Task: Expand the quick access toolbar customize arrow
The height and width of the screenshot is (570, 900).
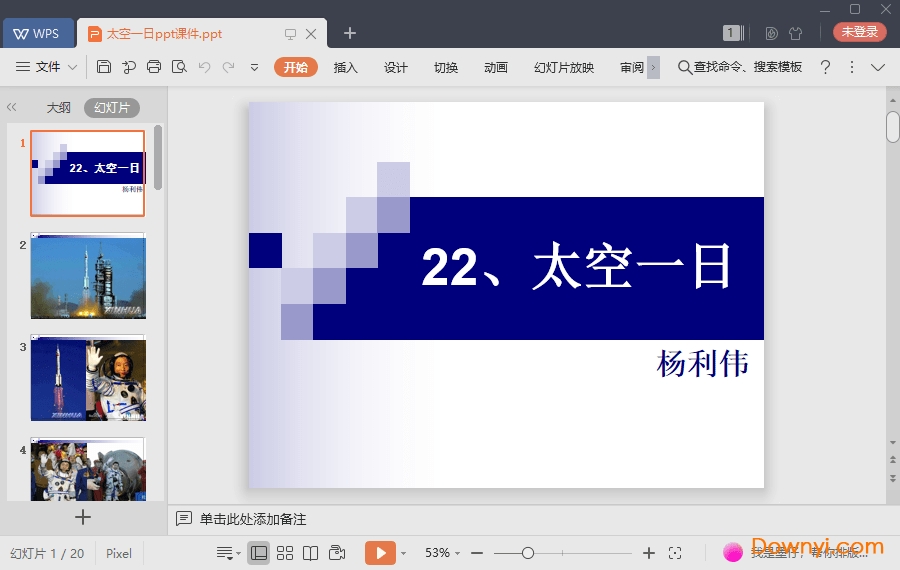Action: (254, 68)
